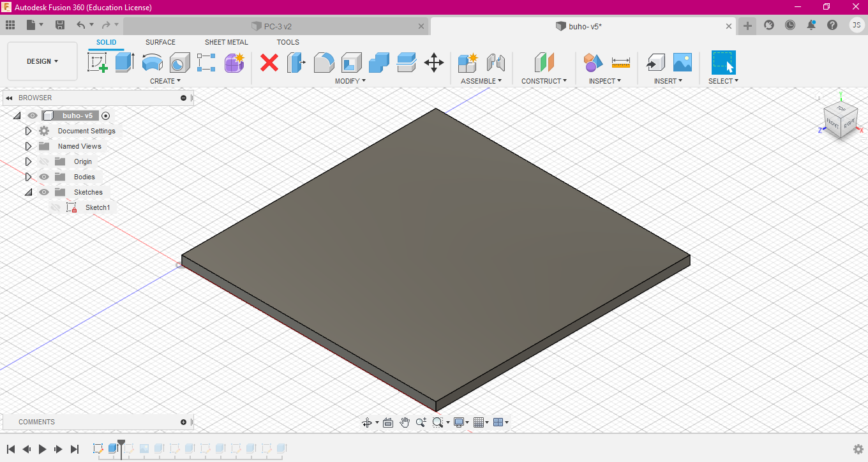Hide the Bodies folder
The image size is (868, 462).
tap(44, 177)
